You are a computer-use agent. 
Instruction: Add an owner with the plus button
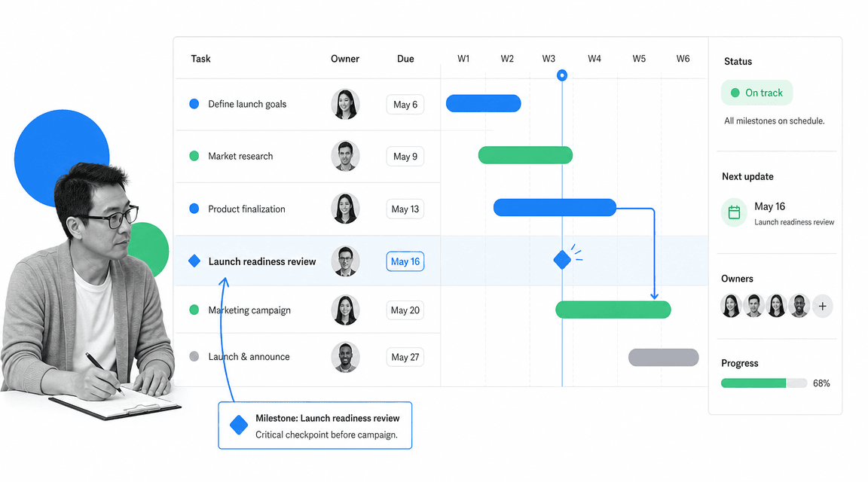[823, 306]
